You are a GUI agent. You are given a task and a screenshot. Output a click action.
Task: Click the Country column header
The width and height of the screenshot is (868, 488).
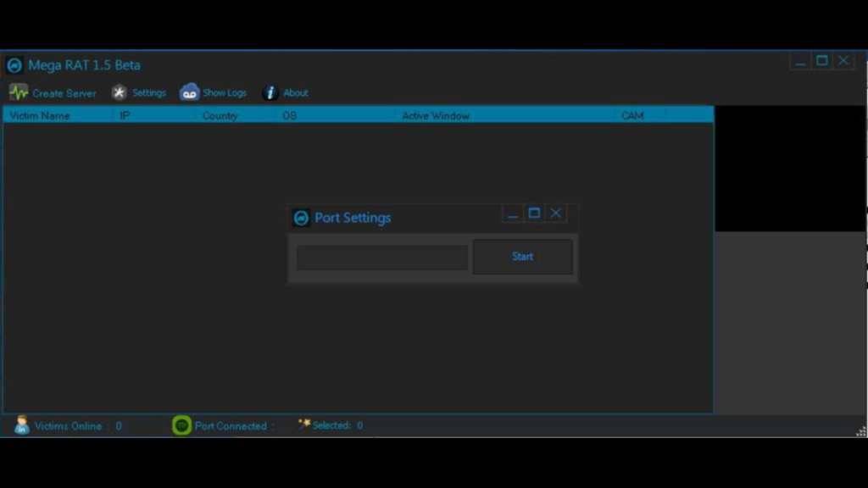pyautogui.click(x=236, y=115)
